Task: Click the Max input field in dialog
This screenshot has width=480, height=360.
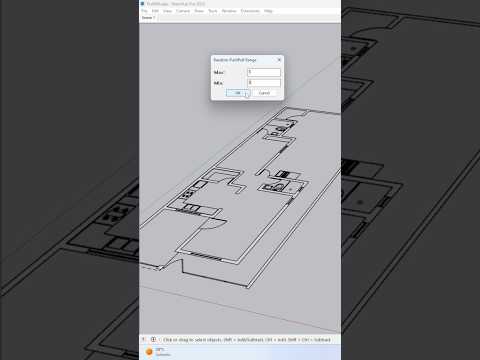Action: pyautogui.click(x=264, y=72)
